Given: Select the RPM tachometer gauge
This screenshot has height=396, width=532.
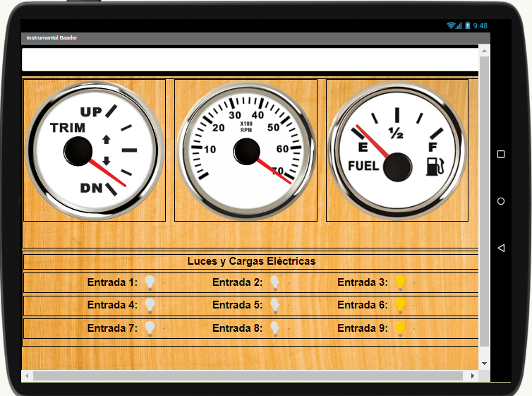Looking at the screenshot, I should point(246,151).
